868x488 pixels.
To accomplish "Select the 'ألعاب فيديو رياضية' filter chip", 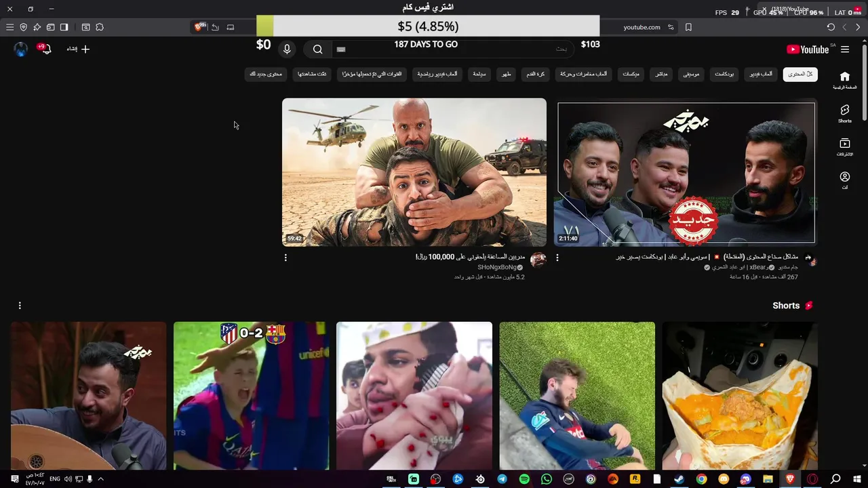I will tap(437, 74).
